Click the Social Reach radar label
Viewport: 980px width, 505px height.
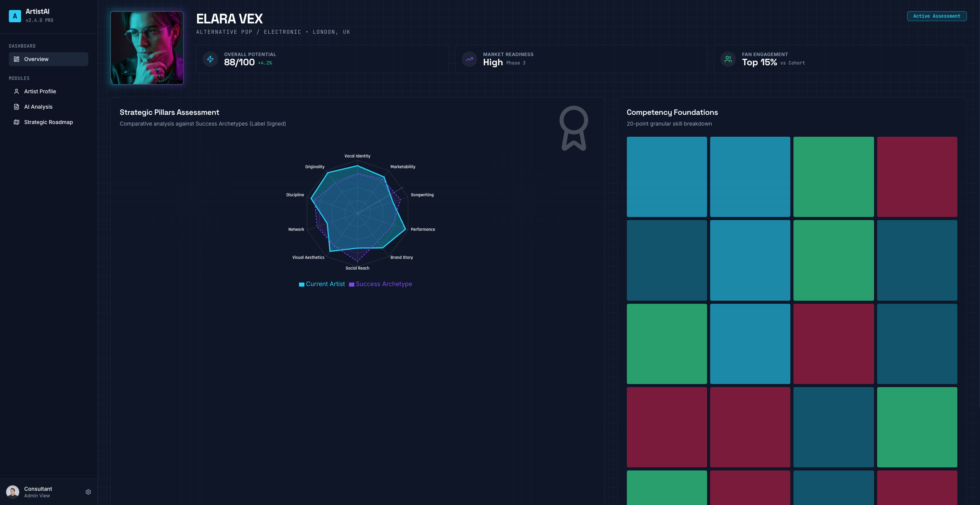[x=357, y=268]
